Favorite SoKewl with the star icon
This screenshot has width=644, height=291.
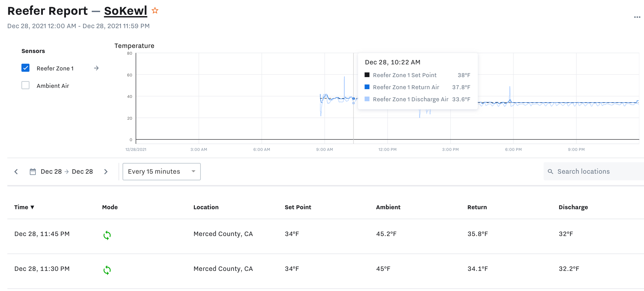pyautogui.click(x=155, y=10)
